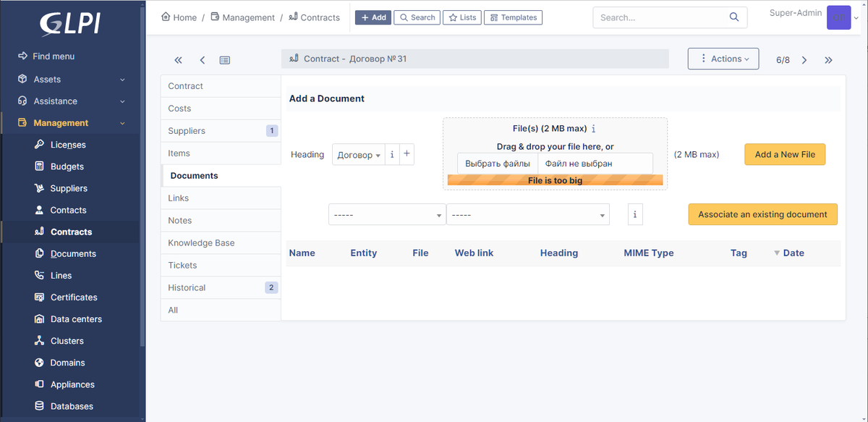Go to next contract record
The width and height of the screenshot is (868, 422).
tap(804, 60)
